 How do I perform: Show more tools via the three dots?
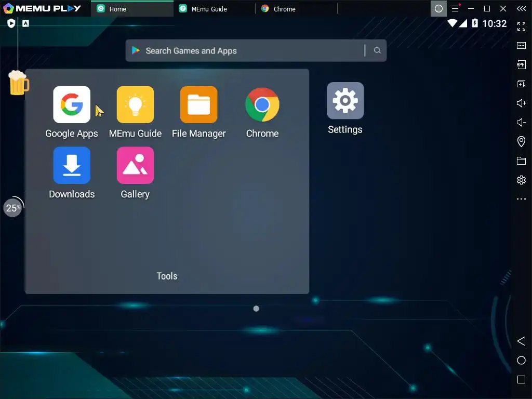tap(521, 199)
